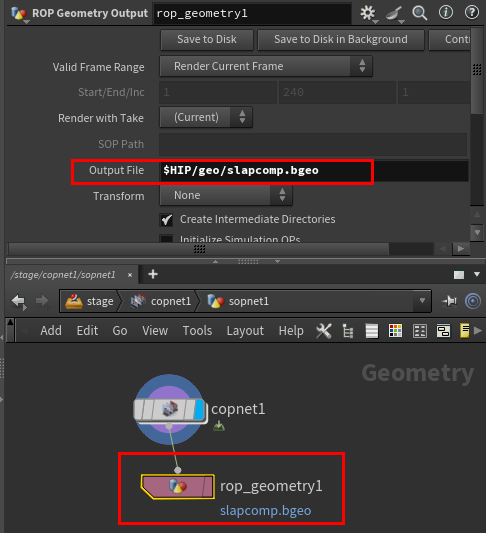Click the scroll down arrow of vertical scrollbar
The image size is (486, 533).
click(x=477, y=233)
